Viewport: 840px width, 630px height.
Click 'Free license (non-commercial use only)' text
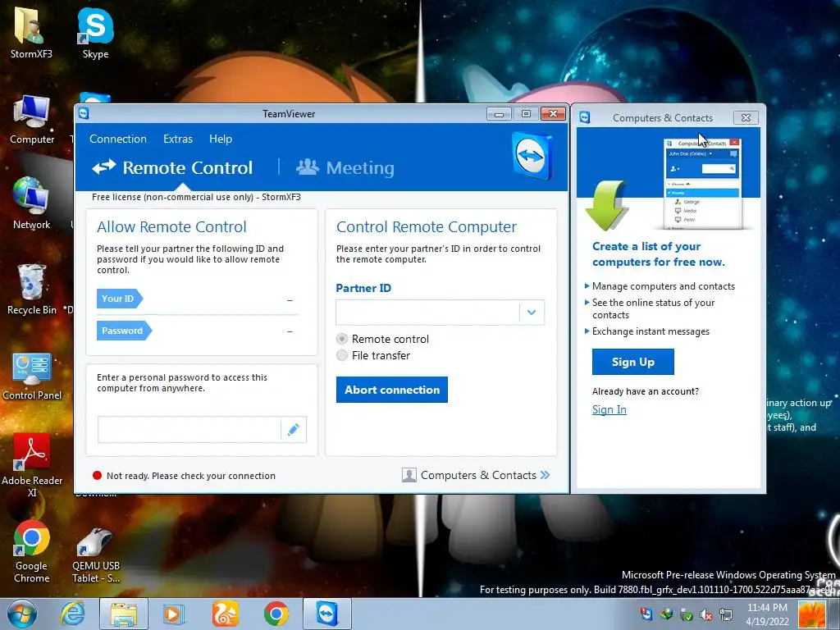172,197
